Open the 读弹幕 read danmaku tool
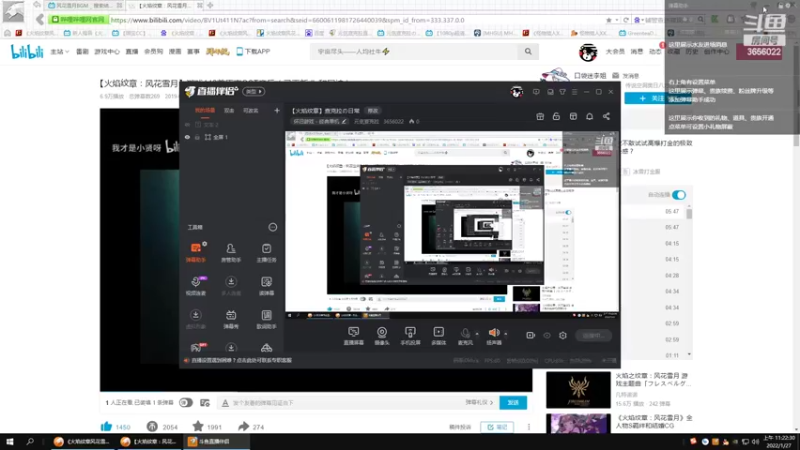Viewport: 800px width, 450px height. tap(266, 286)
